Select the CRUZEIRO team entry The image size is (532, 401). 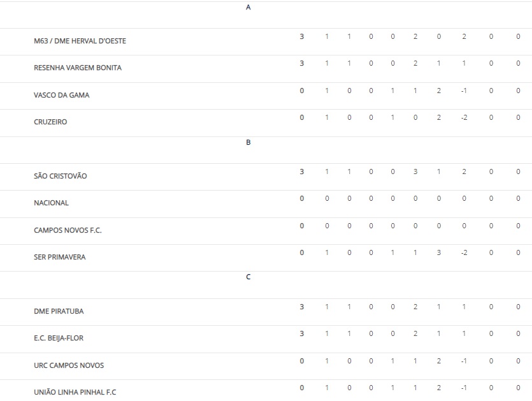coord(50,122)
